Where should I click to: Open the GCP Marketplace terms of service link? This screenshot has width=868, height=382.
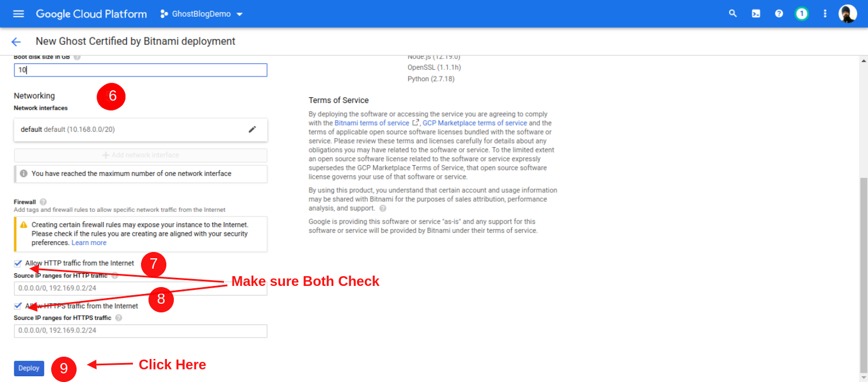474,122
